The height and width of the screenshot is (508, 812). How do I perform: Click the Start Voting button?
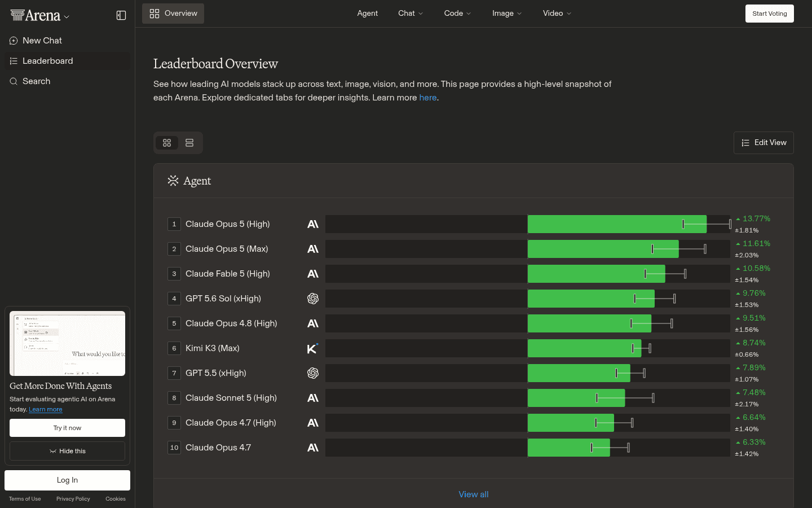point(770,14)
